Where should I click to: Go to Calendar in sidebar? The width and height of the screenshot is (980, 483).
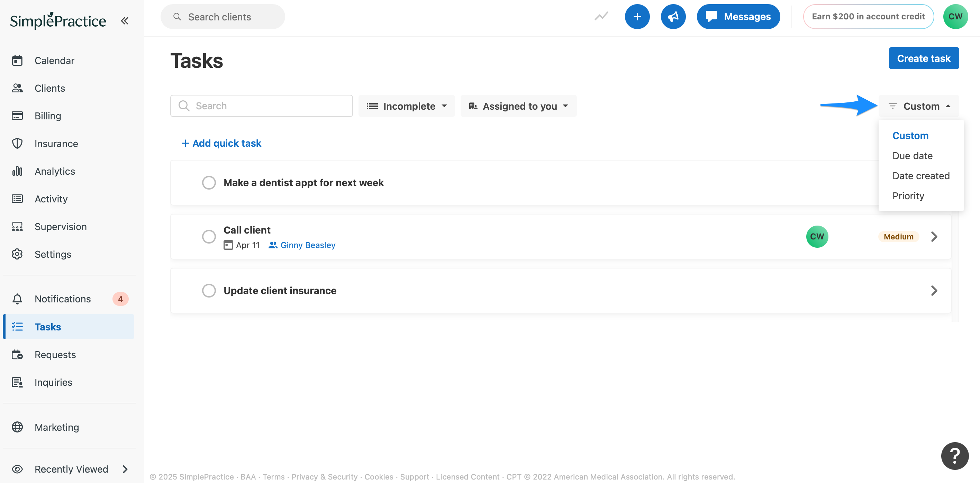point(54,61)
